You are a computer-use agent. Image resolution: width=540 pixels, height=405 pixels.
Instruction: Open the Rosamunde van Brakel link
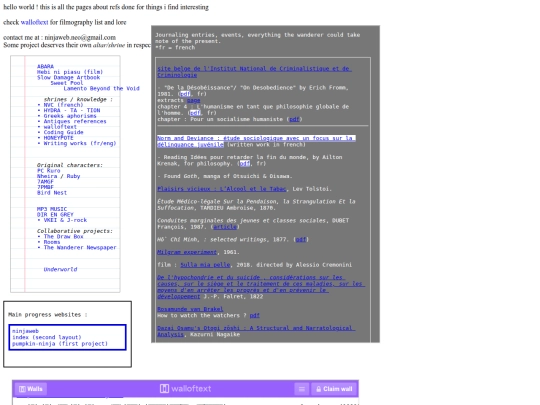pos(190,309)
